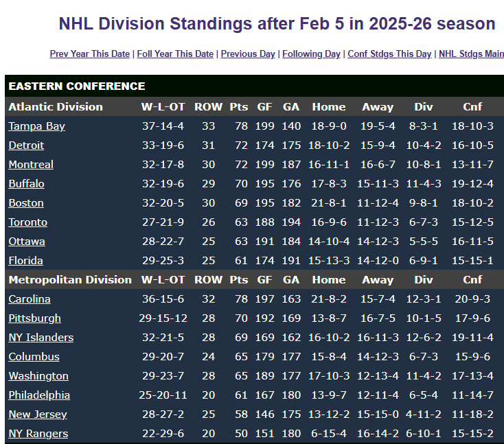
Task: Select the Columbus team link
Action: click(x=34, y=357)
